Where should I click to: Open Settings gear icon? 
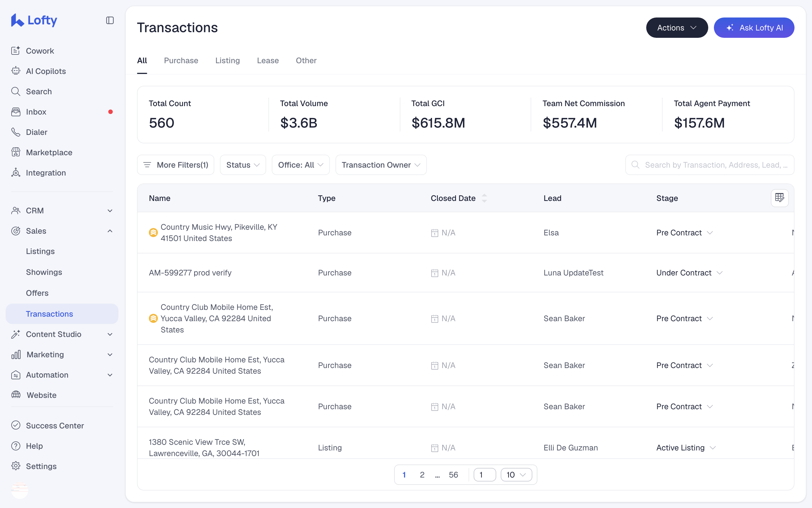coord(16,466)
